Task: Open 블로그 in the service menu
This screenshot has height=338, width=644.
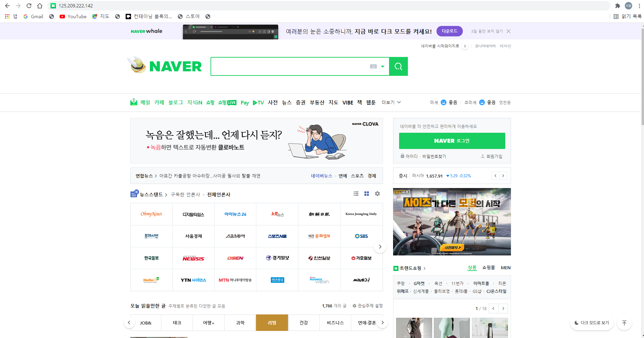Action: pyautogui.click(x=175, y=102)
